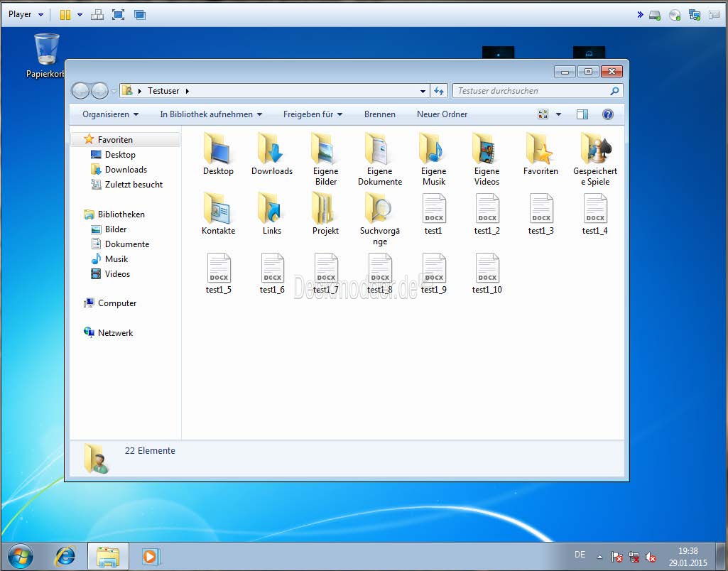Select the Gespeicherte Spiele folder
Image resolution: width=728 pixels, height=571 pixels.
[594, 159]
